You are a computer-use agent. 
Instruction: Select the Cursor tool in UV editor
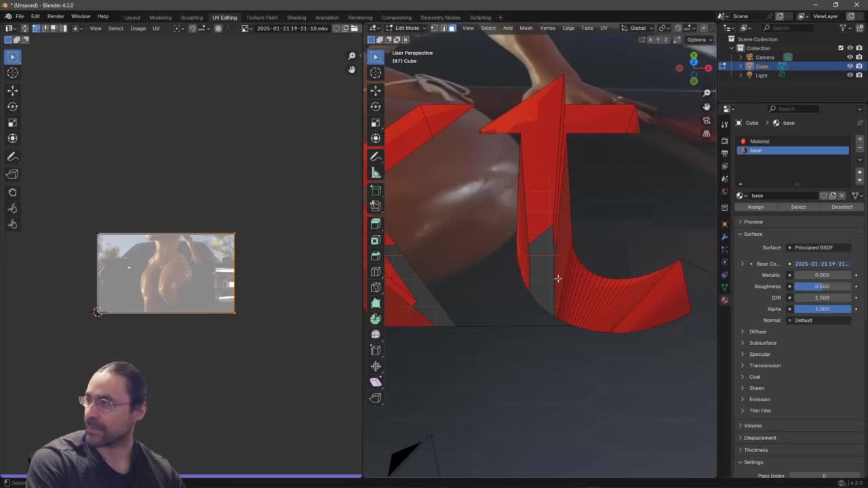tap(12, 73)
